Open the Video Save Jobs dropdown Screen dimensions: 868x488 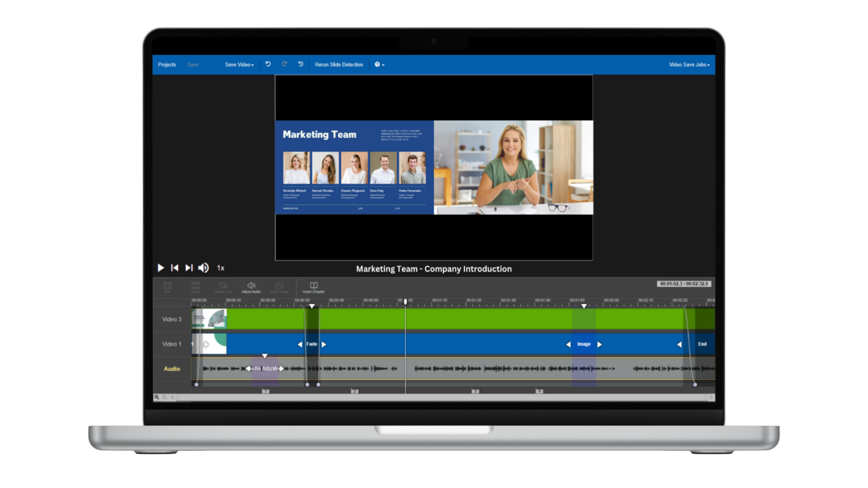coord(689,65)
